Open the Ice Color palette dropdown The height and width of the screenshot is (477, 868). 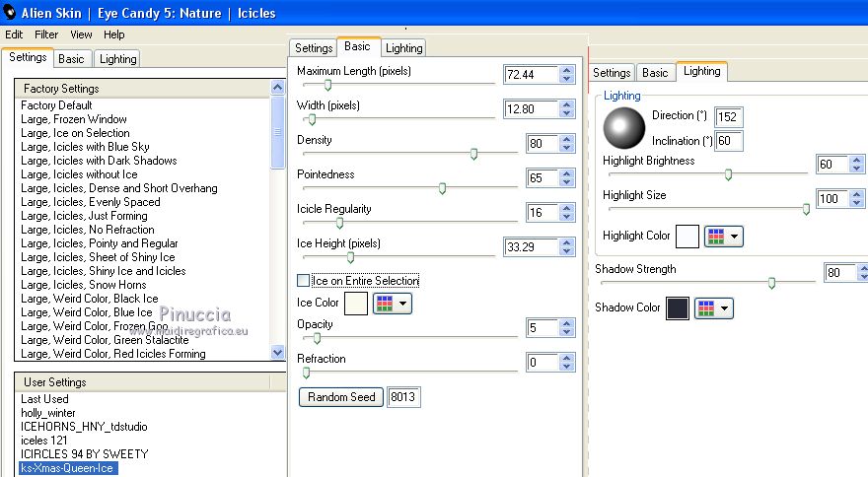393,304
